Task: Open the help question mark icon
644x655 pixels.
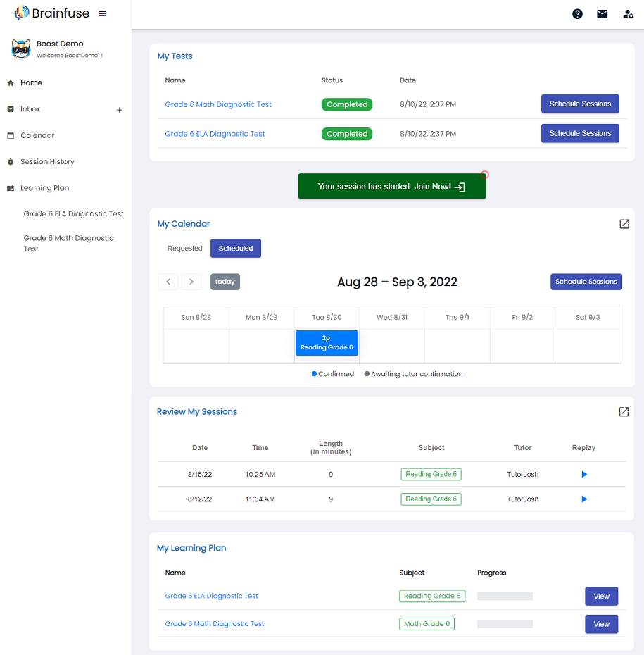Action: [x=577, y=14]
